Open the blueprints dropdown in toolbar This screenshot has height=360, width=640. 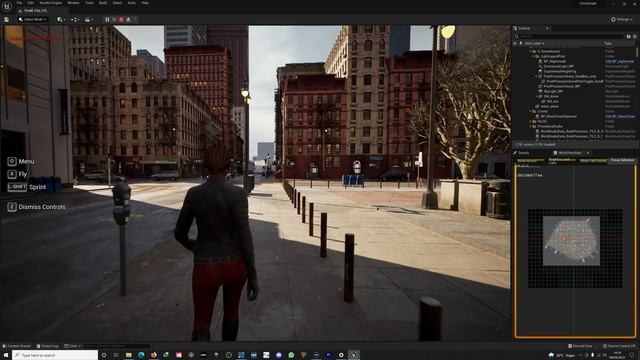pos(75,19)
